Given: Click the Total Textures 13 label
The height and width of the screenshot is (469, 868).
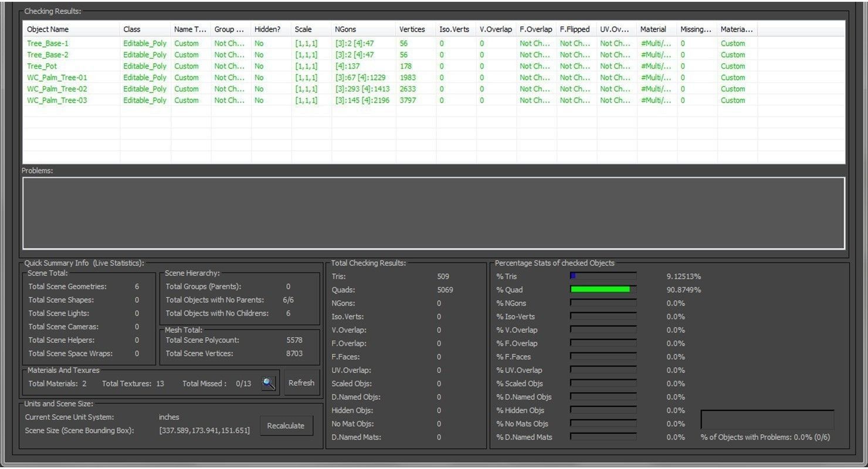Looking at the screenshot, I should (133, 384).
